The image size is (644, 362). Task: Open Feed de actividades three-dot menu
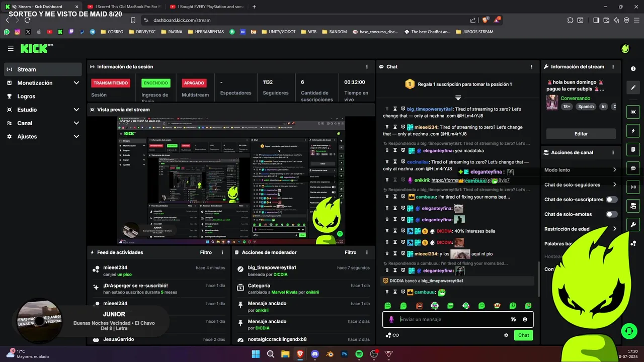coord(222,252)
